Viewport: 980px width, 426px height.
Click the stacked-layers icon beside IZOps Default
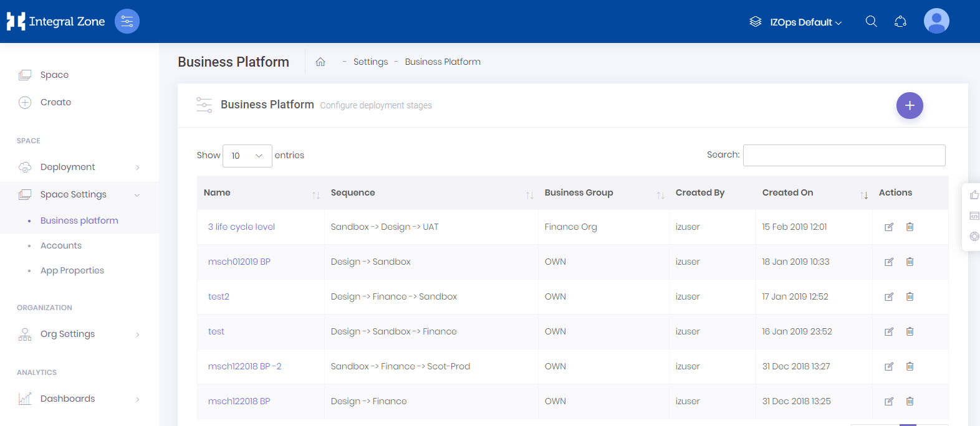(x=756, y=22)
